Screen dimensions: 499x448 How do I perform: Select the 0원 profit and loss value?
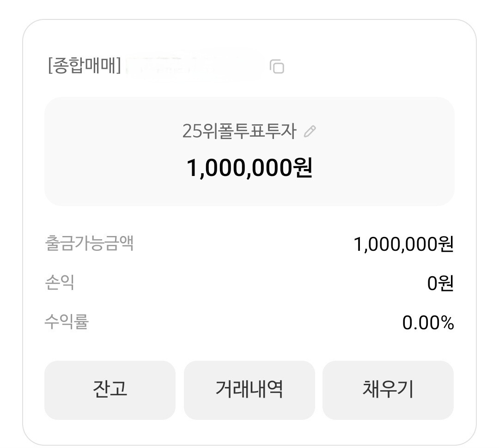[x=440, y=283]
